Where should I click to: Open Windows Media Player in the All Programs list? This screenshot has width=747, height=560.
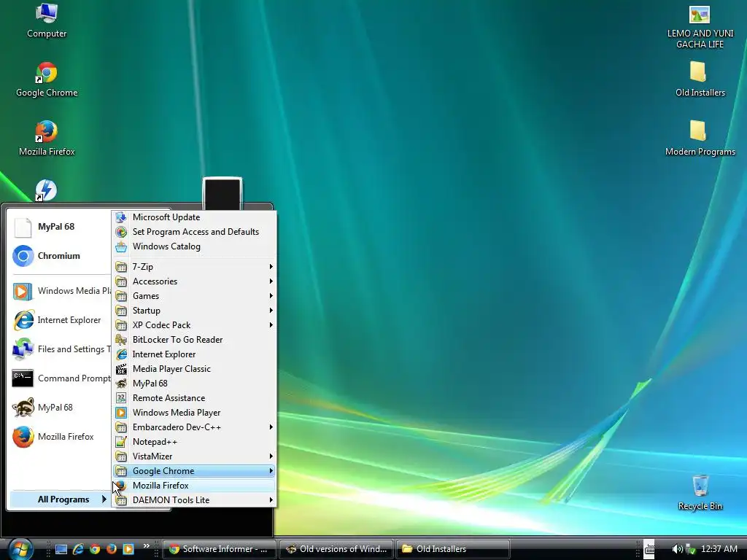[x=194, y=413]
